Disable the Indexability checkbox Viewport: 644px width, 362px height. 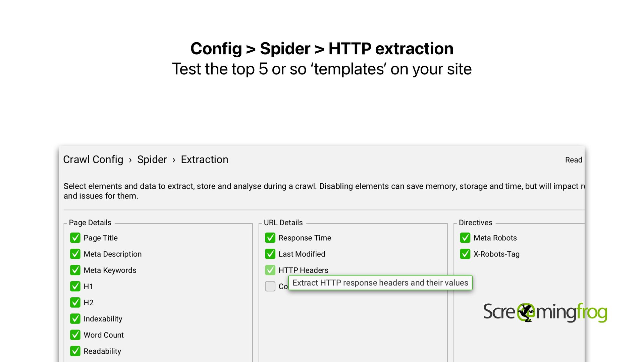point(75,318)
